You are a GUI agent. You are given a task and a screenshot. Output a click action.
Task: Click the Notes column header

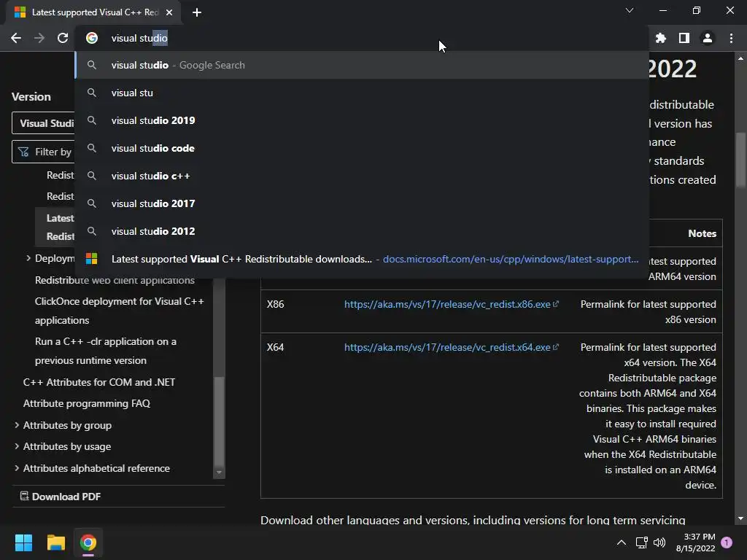tap(702, 233)
